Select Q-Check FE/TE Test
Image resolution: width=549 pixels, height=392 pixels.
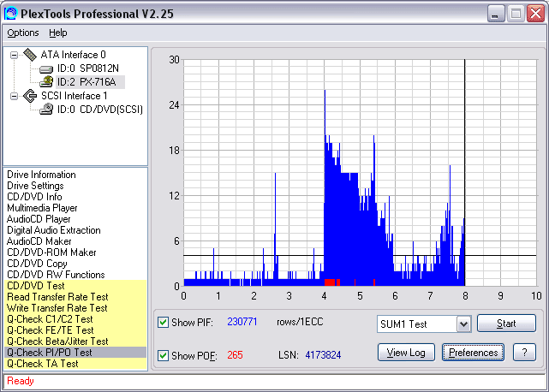pyautogui.click(x=75, y=330)
